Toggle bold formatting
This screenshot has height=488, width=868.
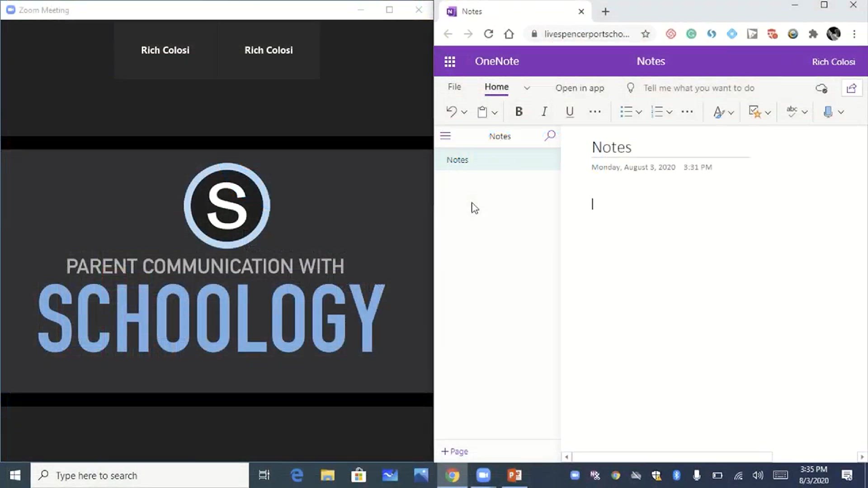click(x=519, y=112)
